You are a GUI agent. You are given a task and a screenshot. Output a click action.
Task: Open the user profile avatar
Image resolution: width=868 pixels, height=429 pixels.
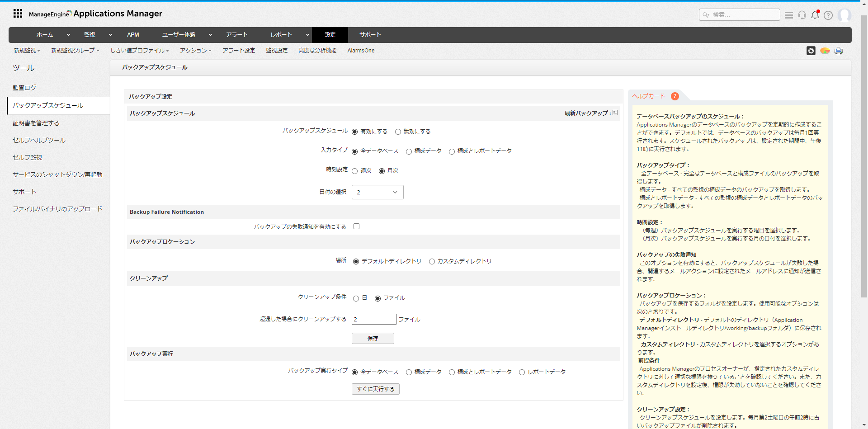point(844,15)
